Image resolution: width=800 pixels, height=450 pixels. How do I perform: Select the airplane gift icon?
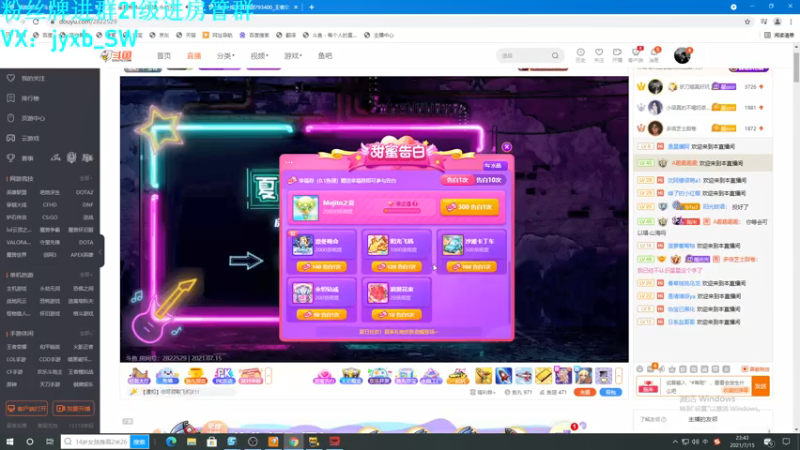tap(523, 376)
